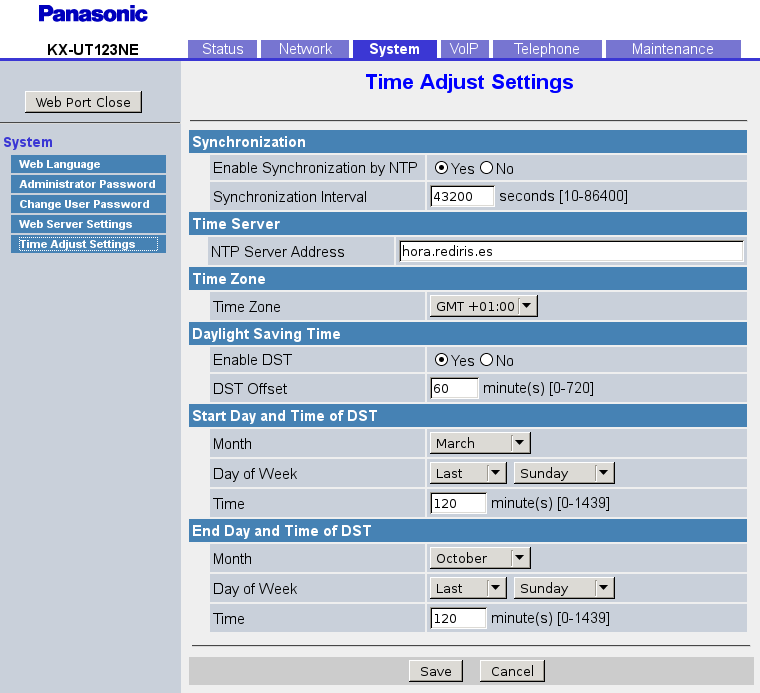The image size is (760, 693).
Task: Open DST start week ordinal dropdown
Action: (x=469, y=473)
